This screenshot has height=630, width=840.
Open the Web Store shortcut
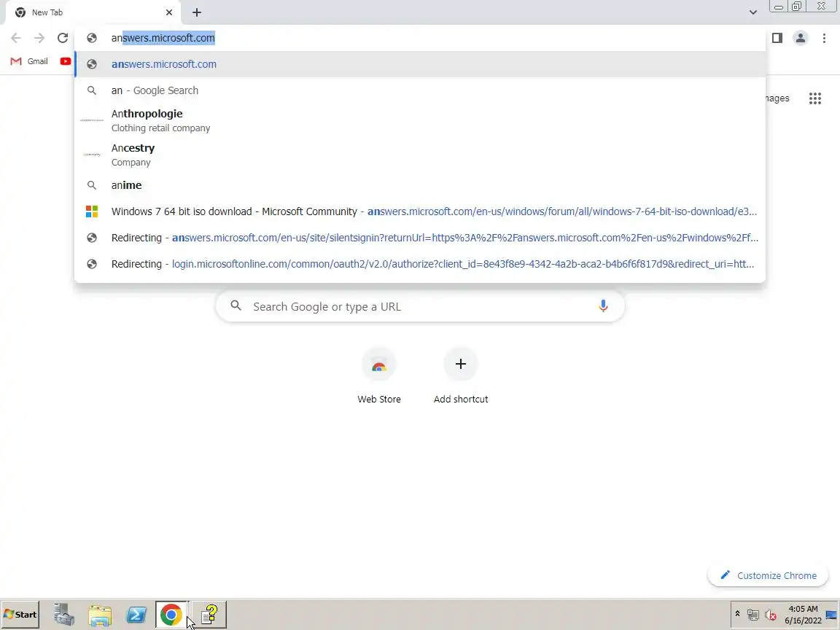point(379,376)
